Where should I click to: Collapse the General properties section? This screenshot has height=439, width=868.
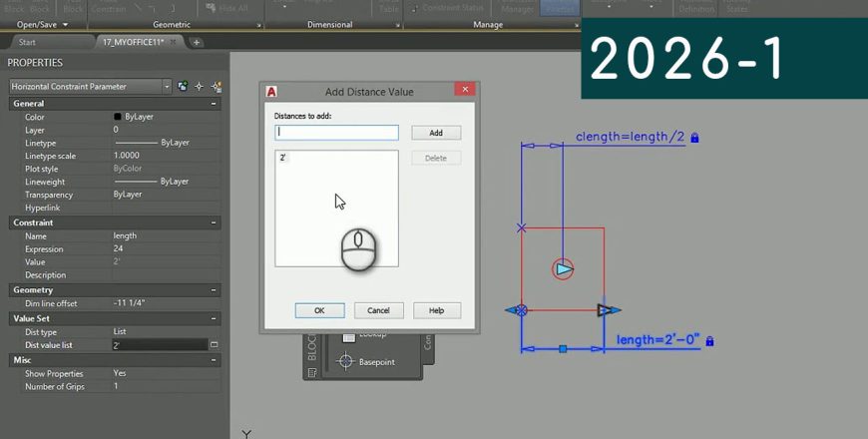[214, 104]
